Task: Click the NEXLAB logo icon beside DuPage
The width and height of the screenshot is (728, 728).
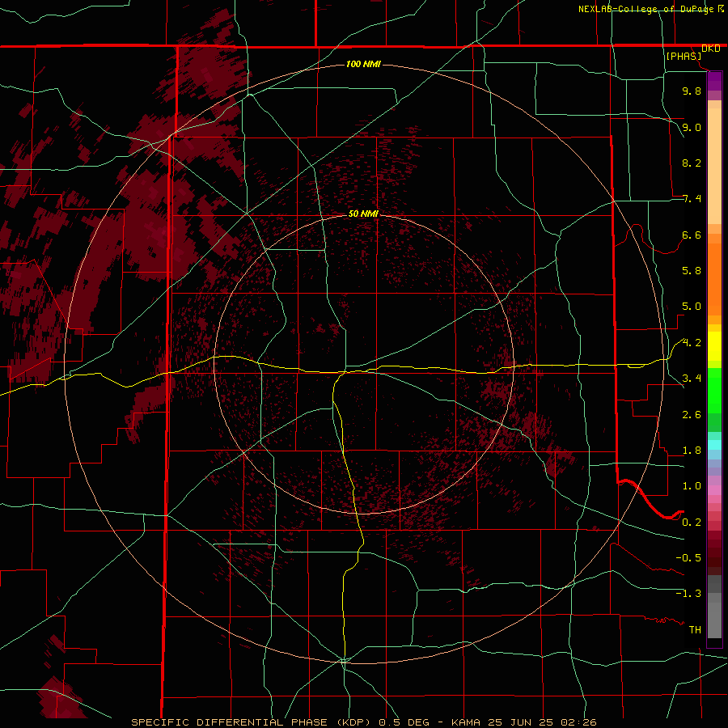Action: tap(721, 8)
